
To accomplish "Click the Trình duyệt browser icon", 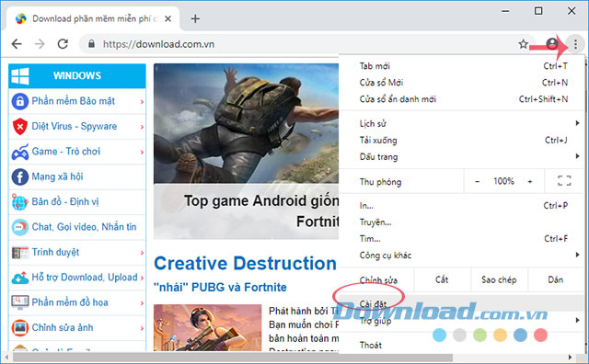I will (x=20, y=253).
